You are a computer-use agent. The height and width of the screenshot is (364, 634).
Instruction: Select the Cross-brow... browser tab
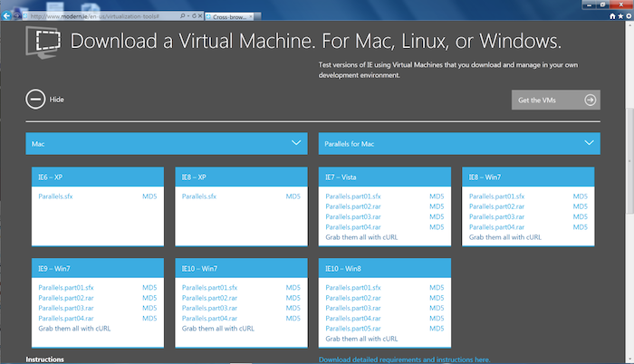(229, 16)
